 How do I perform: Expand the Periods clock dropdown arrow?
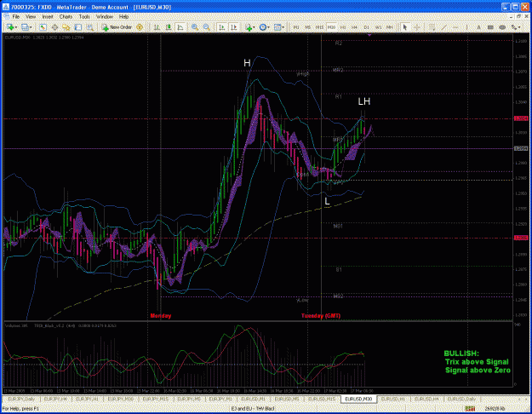tap(268, 27)
